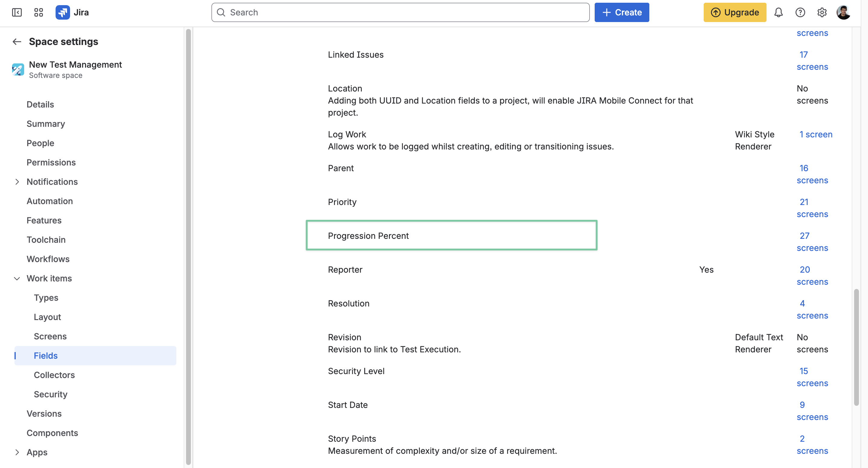This screenshot has height=468, width=868.
Task: Open the 1 screen link for Log Work
Action: point(816,134)
